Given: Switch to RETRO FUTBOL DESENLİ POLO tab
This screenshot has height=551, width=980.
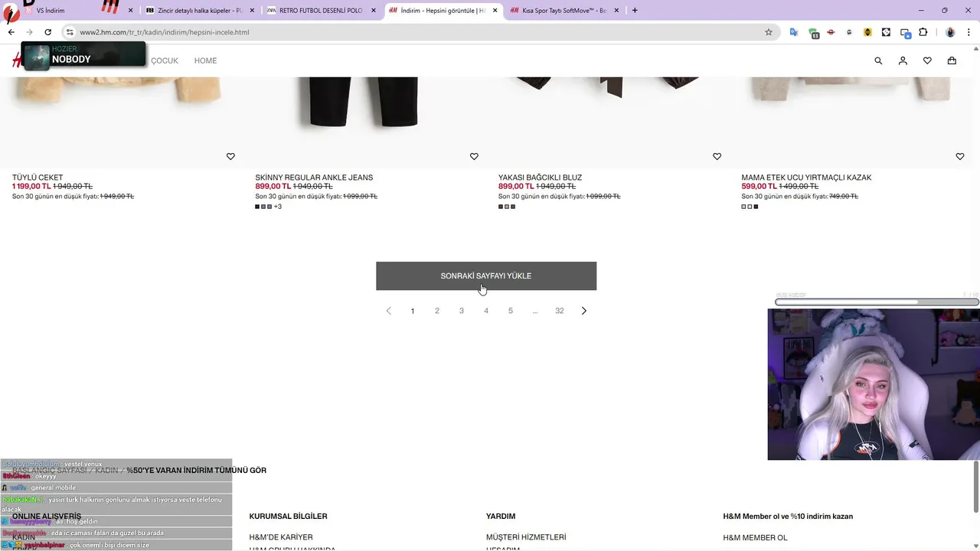Looking at the screenshot, I should click(321, 11).
